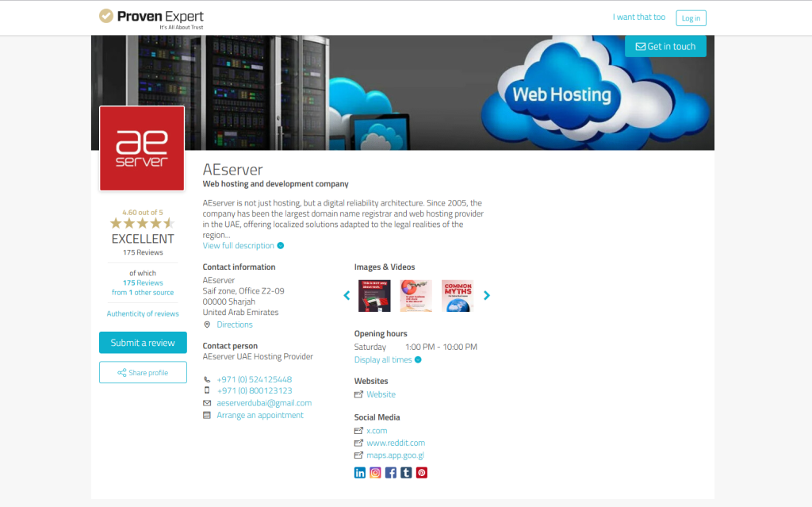Click the Share profile button
This screenshot has height=507, width=812.
(x=143, y=372)
